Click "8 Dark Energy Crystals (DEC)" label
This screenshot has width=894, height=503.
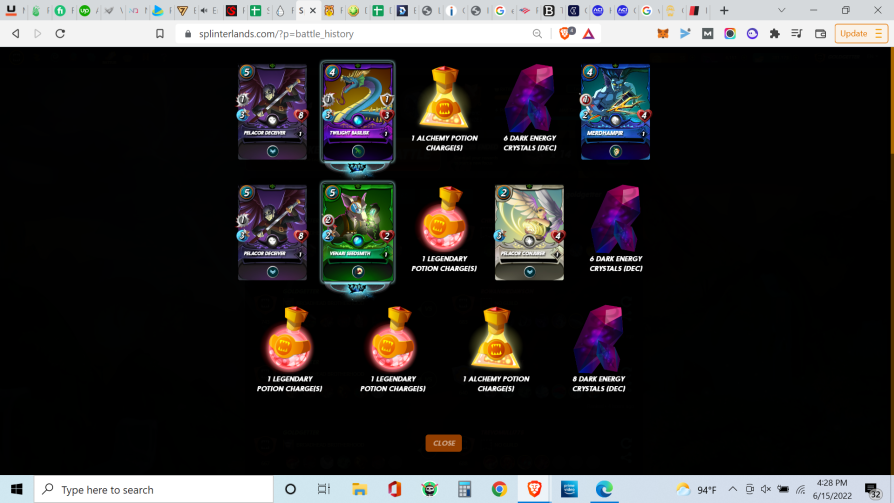pyautogui.click(x=599, y=384)
